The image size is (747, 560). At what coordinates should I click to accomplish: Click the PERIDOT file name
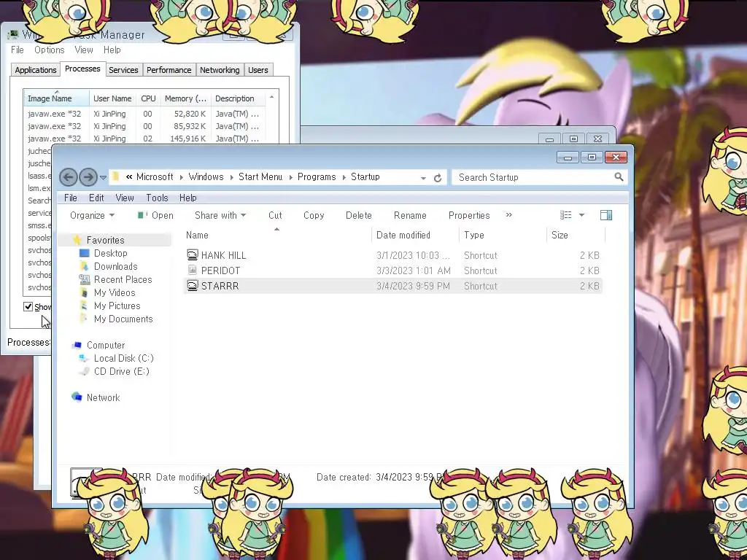tap(220, 271)
